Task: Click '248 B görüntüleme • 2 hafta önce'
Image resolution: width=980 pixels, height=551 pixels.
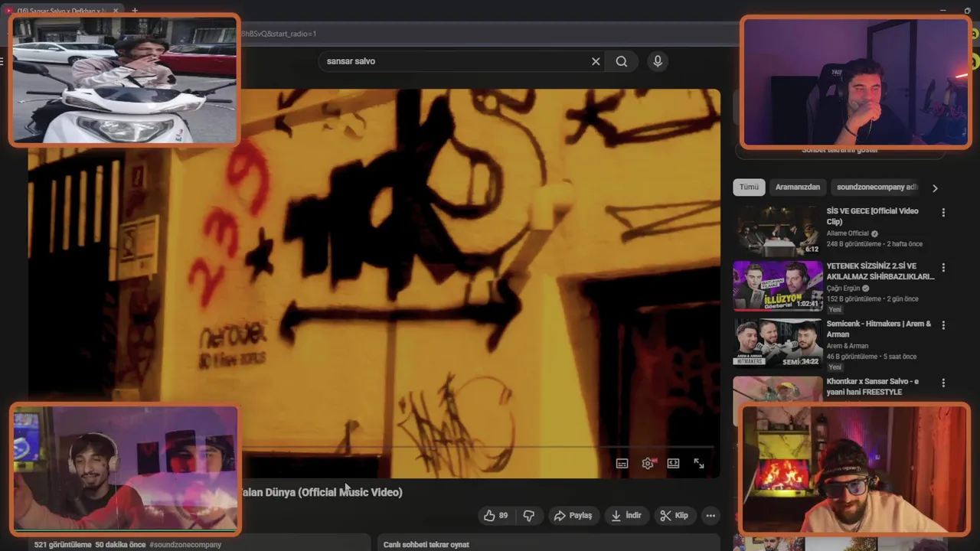Action: coord(874,244)
